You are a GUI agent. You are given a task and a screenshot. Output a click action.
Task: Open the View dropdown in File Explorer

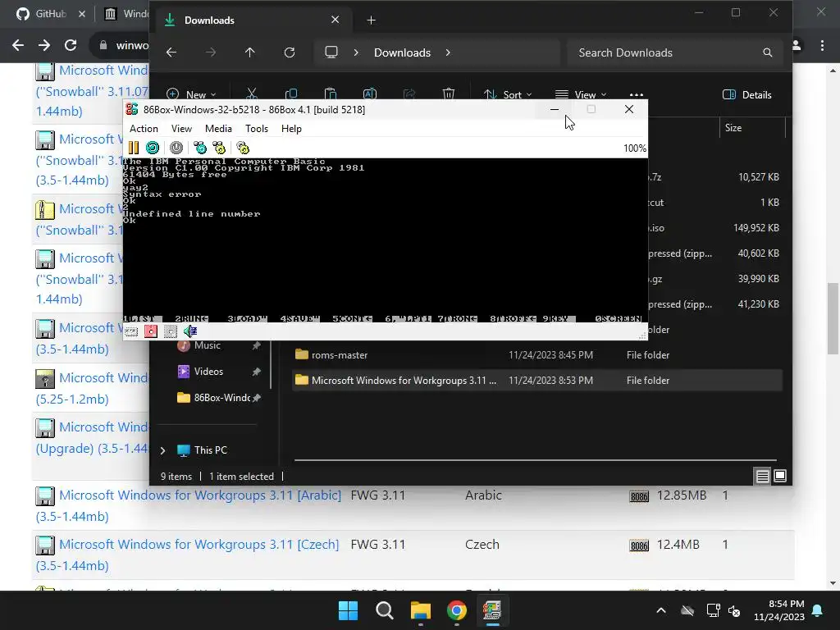[581, 94]
